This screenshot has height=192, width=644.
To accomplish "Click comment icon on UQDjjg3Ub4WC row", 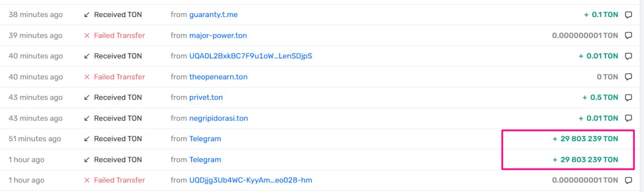I will (628, 180).
